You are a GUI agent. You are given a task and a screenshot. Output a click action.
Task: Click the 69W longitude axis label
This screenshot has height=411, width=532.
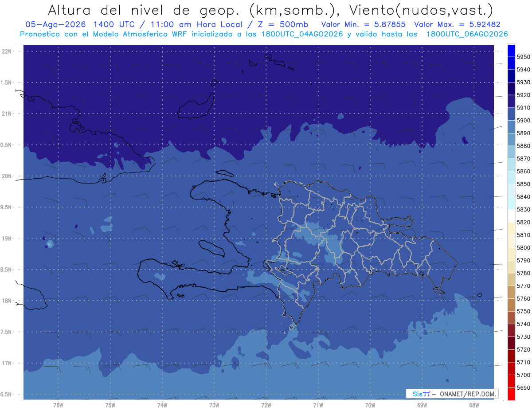click(422, 405)
